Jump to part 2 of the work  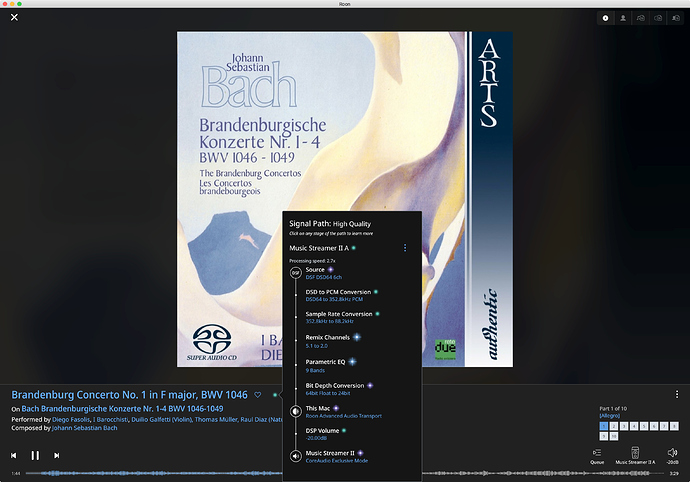(613, 426)
